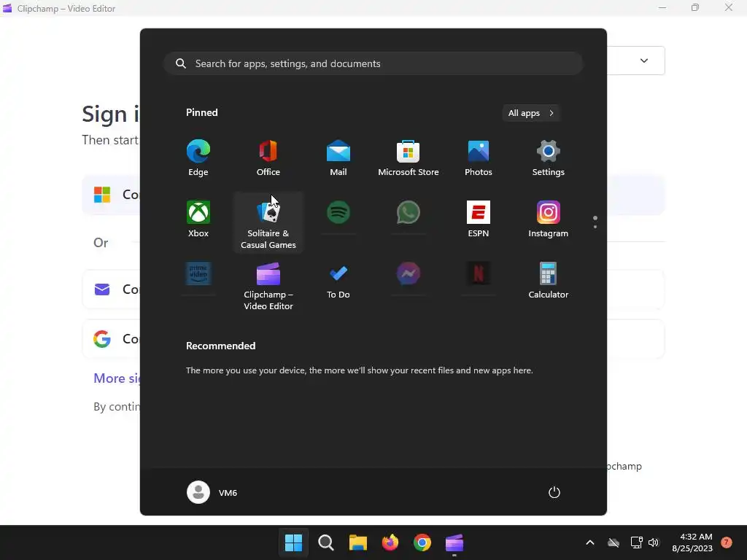Click the Spotify pinned icon
Image resolution: width=747 pixels, height=560 pixels.
(x=338, y=212)
